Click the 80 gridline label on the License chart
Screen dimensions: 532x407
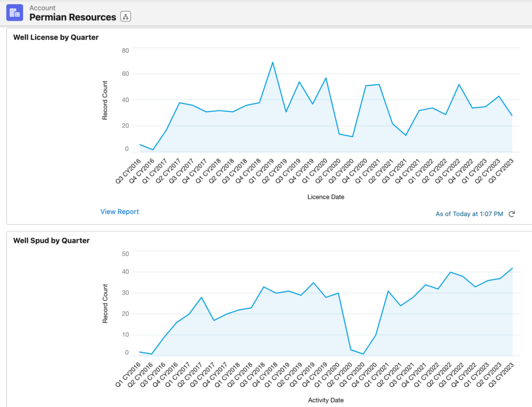(125, 50)
